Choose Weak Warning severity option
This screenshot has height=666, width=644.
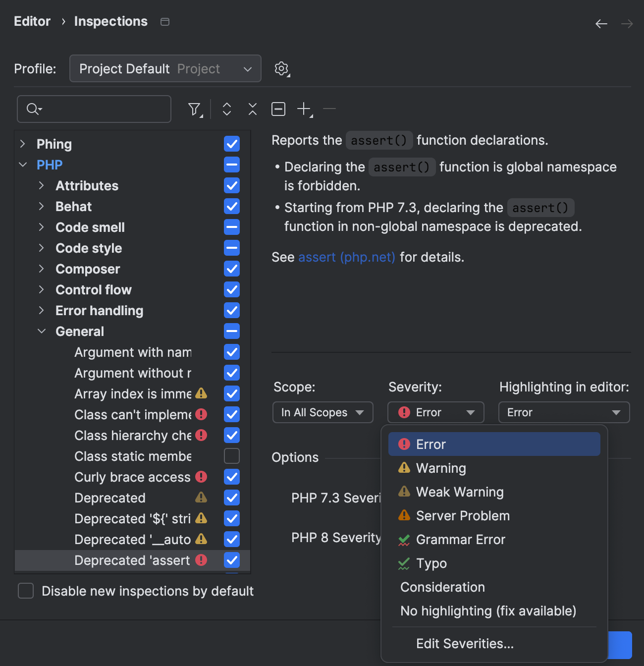pos(494,492)
